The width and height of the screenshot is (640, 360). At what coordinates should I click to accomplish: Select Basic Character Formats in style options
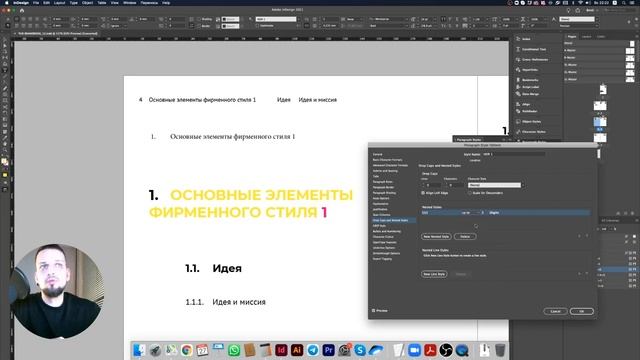[387, 160]
